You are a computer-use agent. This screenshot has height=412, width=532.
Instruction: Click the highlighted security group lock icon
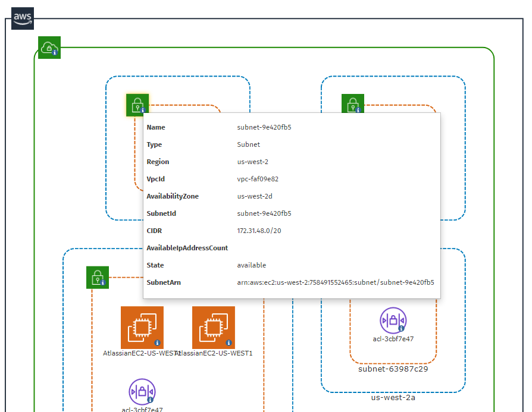point(137,105)
